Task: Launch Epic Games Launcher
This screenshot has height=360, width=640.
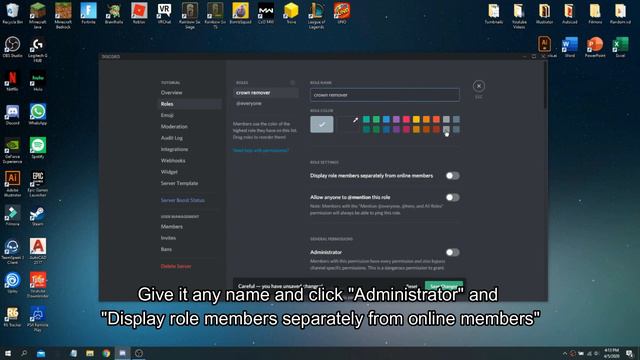Action: 38,184
